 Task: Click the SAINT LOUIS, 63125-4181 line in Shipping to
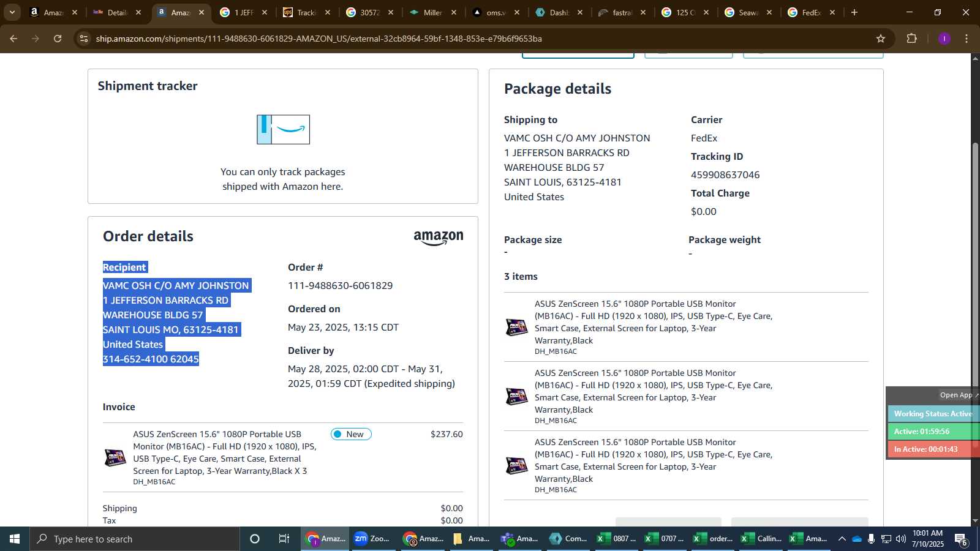(x=562, y=182)
